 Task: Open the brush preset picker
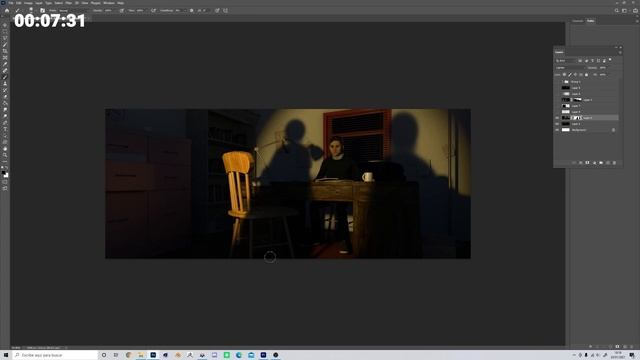click(x=31, y=11)
